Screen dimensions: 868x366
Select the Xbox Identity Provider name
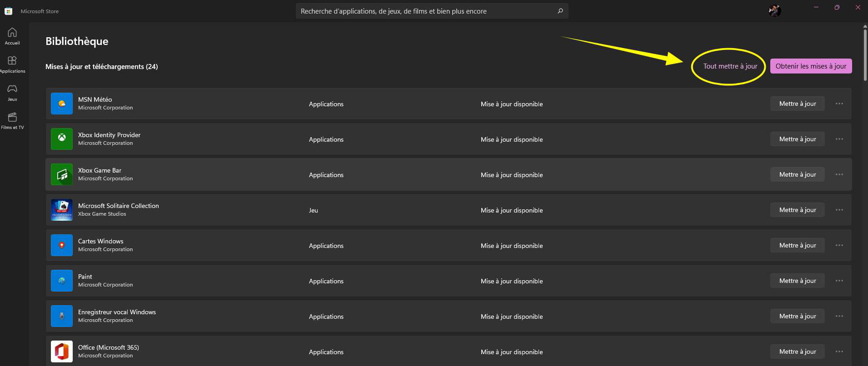[x=109, y=135]
